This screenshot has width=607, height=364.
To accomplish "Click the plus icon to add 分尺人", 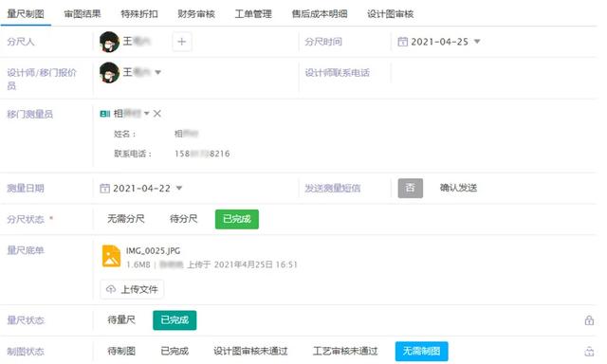I will pos(181,42).
